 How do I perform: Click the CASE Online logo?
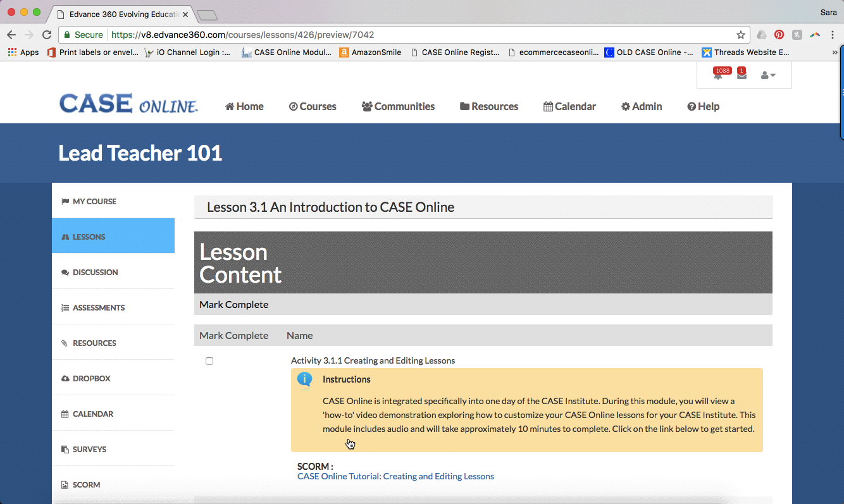click(x=128, y=104)
